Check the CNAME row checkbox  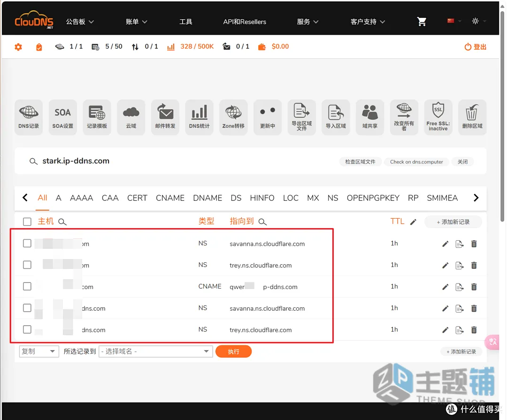(27, 286)
